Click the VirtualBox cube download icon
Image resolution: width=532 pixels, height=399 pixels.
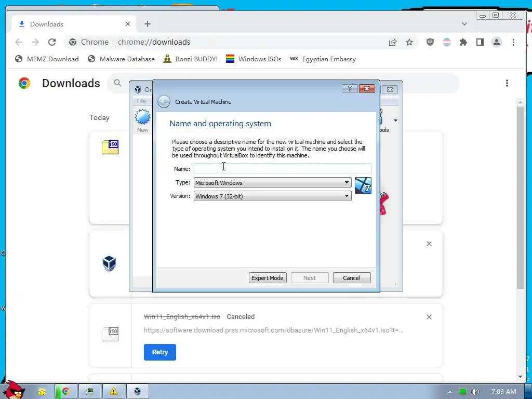point(109,263)
